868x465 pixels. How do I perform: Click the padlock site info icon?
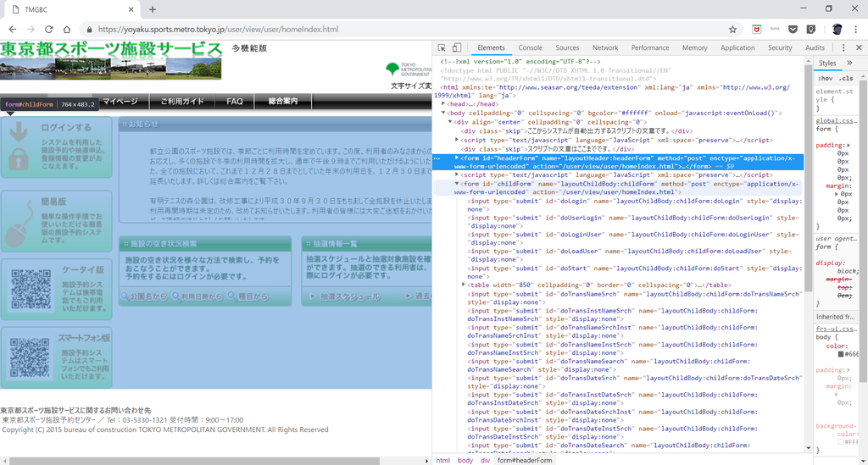pos(88,30)
